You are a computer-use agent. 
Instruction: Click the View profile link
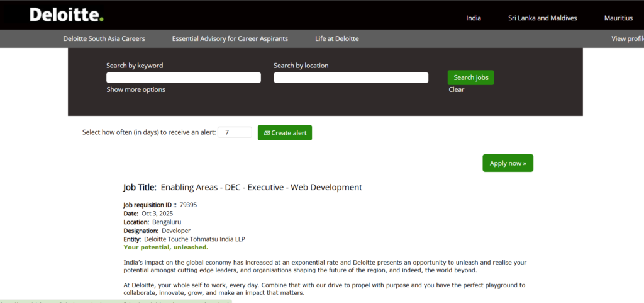click(626, 38)
